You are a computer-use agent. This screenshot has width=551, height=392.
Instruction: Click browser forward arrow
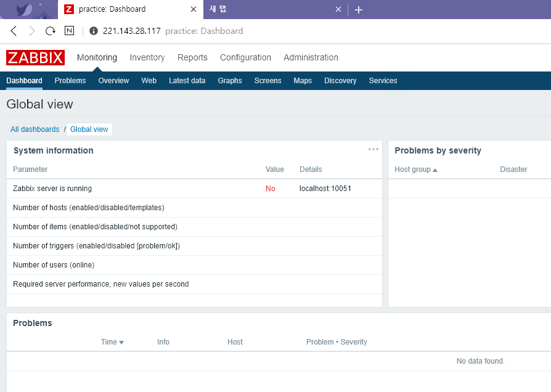click(x=31, y=31)
